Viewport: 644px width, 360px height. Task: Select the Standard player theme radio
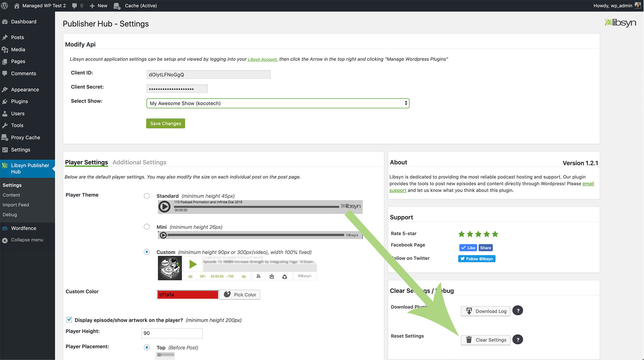147,196
